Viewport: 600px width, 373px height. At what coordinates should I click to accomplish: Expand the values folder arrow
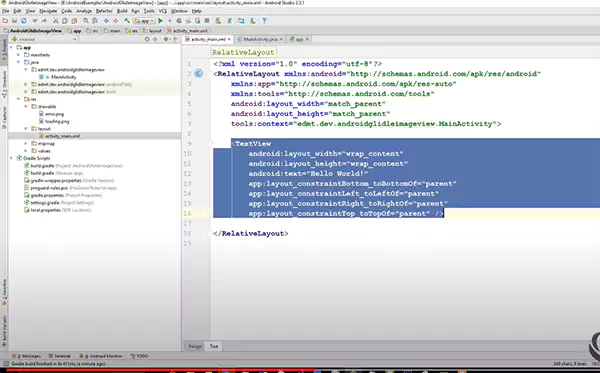(x=26, y=151)
